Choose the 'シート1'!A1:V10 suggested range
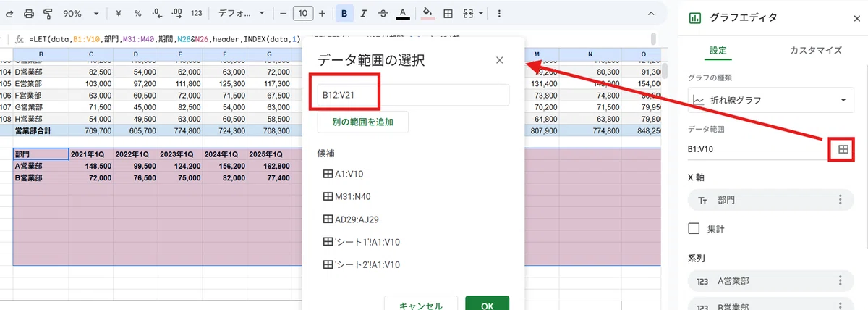The image size is (868, 310). (360, 242)
